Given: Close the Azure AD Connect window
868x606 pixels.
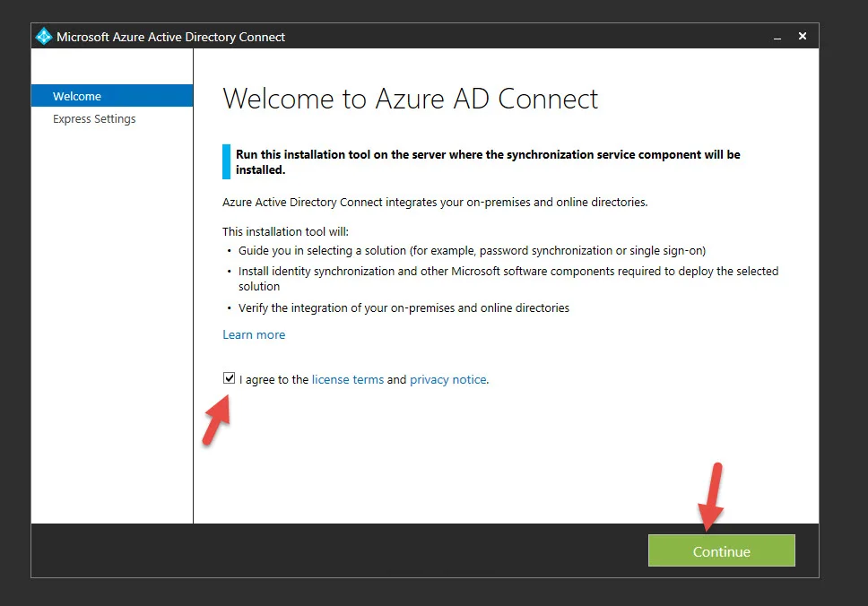Looking at the screenshot, I should [803, 36].
